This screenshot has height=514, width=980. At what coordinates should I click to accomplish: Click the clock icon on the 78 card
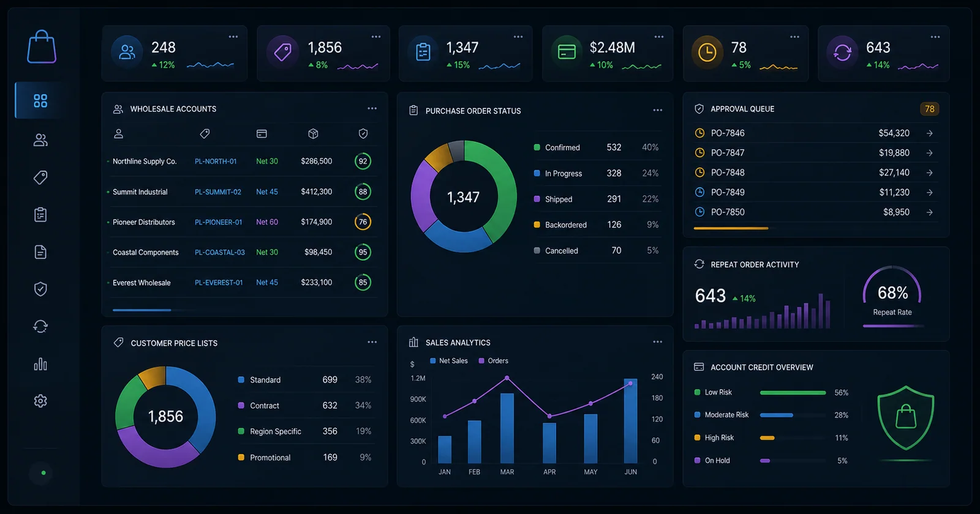(x=707, y=53)
